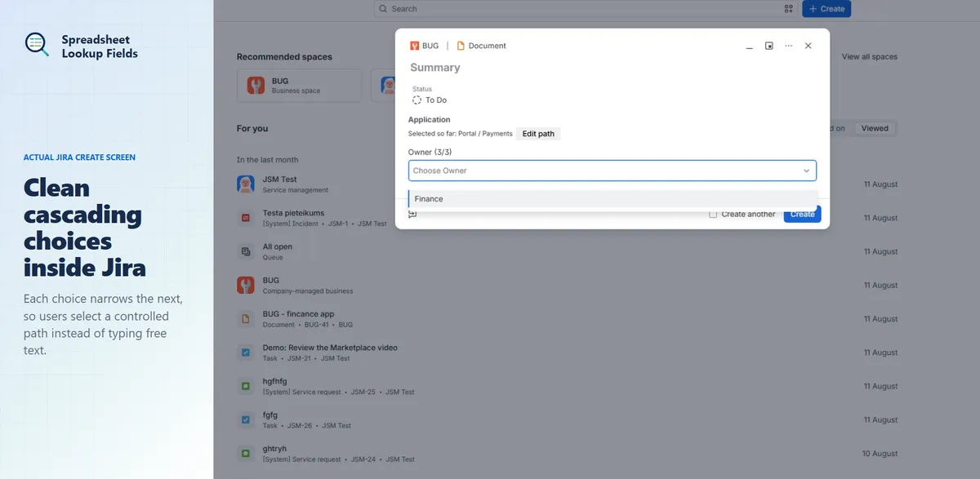Open the JSM Test service management row

pyautogui.click(x=567, y=184)
